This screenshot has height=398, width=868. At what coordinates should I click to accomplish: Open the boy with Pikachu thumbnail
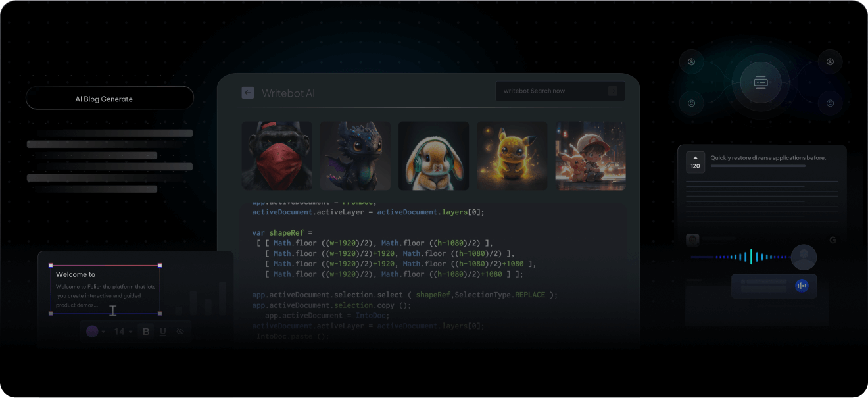[x=591, y=156]
